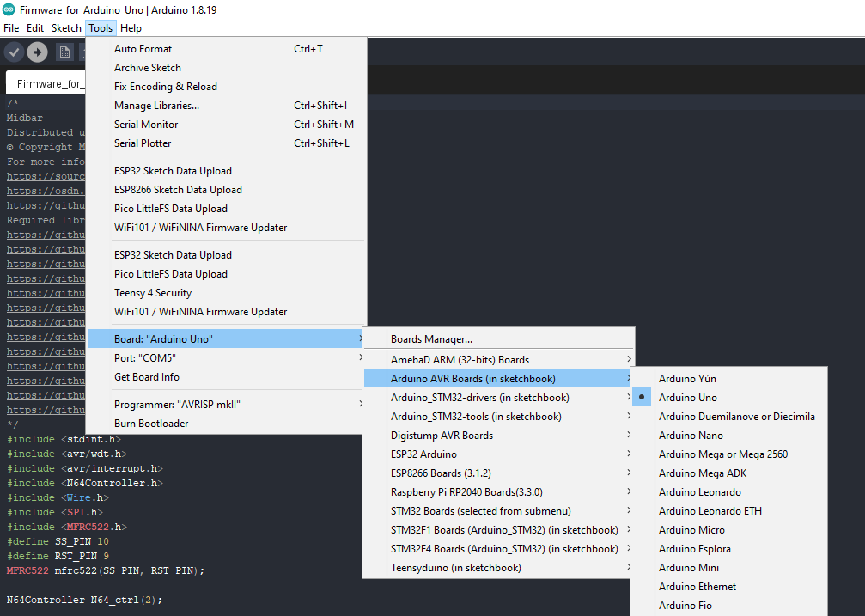The width and height of the screenshot is (865, 616).
Task: Choose Fix Encoding & Reload
Action: pyautogui.click(x=226, y=86)
